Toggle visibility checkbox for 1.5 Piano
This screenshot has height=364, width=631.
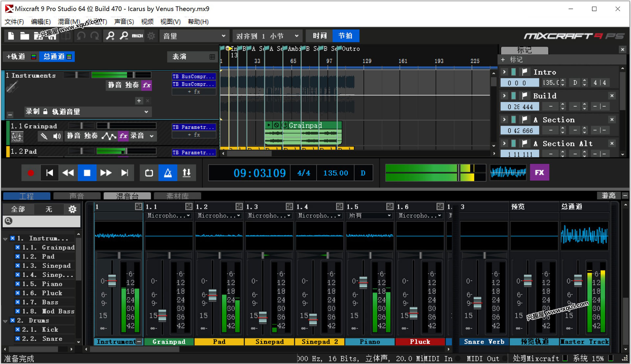pyautogui.click(x=18, y=284)
